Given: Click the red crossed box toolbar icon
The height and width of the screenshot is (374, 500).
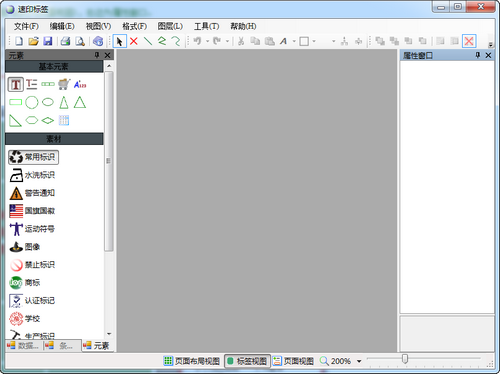Looking at the screenshot, I should pyautogui.click(x=469, y=41).
